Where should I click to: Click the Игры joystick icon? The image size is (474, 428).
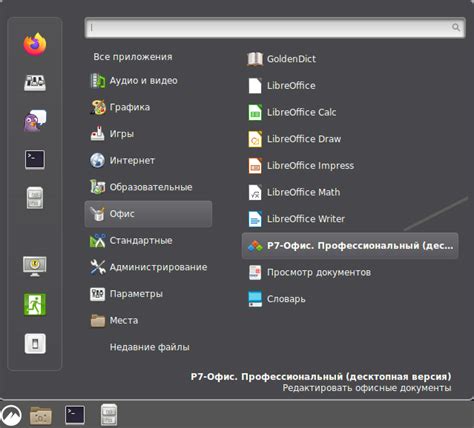pyautogui.click(x=98, y=134)
